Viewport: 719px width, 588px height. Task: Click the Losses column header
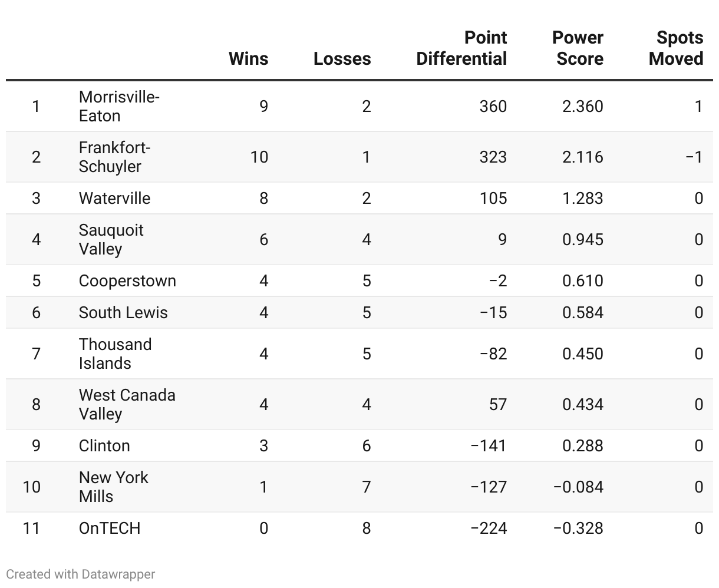coord(342,59)
